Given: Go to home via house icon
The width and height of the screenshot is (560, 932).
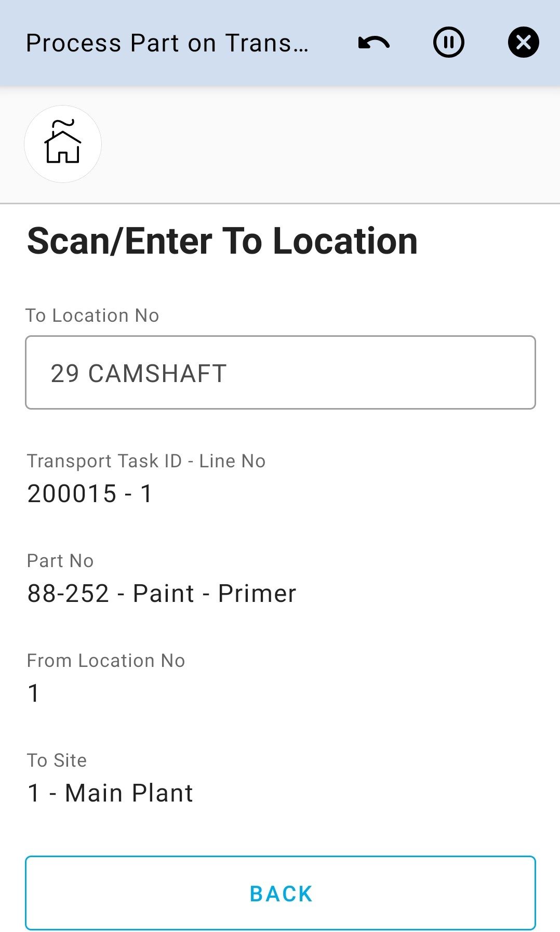Looking at the screenshot, I should click(x=63, y=144).
